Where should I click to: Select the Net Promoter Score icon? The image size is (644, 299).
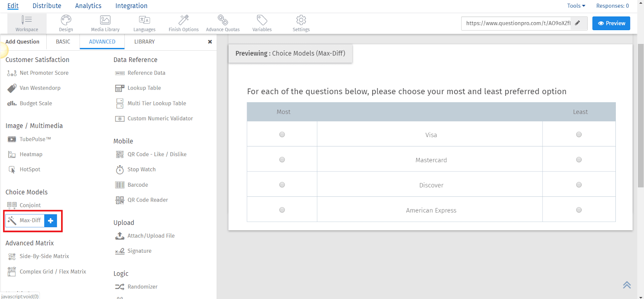point(12,73)
